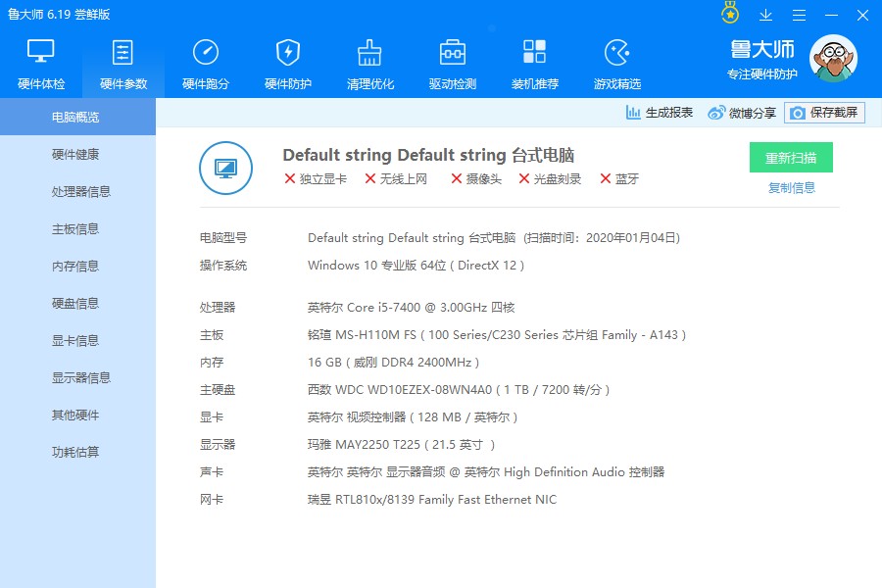This screenshot has width=882, height=588.
Task: Click 保存截屏 save screenshot label
Action: [x=834, y=113]
